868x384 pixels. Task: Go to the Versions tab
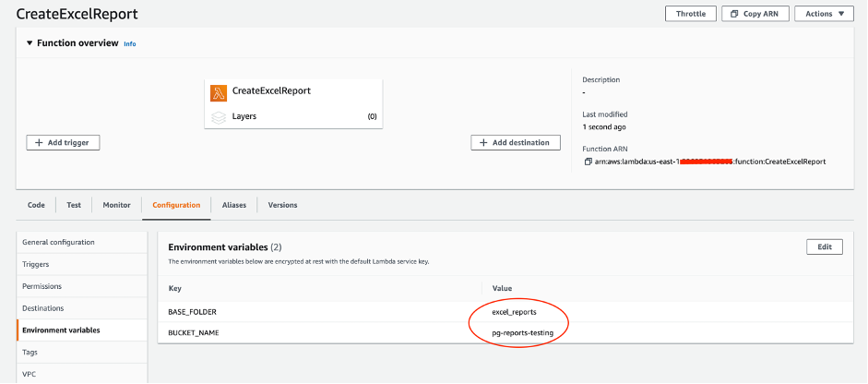[x=283, y=205]
